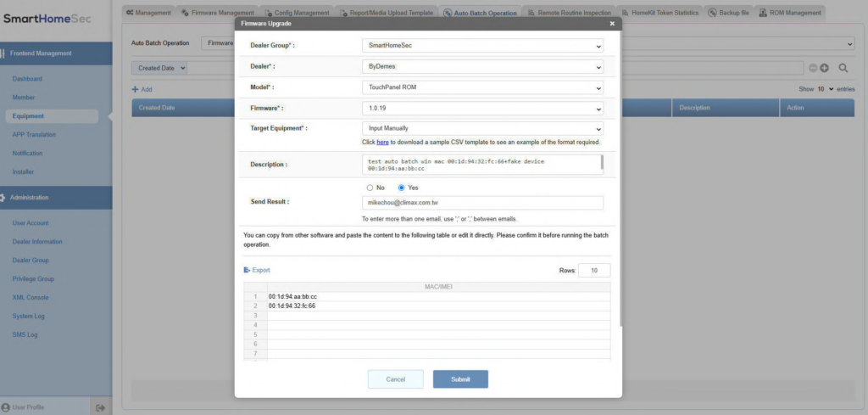Expand the Administration section header
Image resolution: width=868 pixels, height=415 pixels.
56,198
